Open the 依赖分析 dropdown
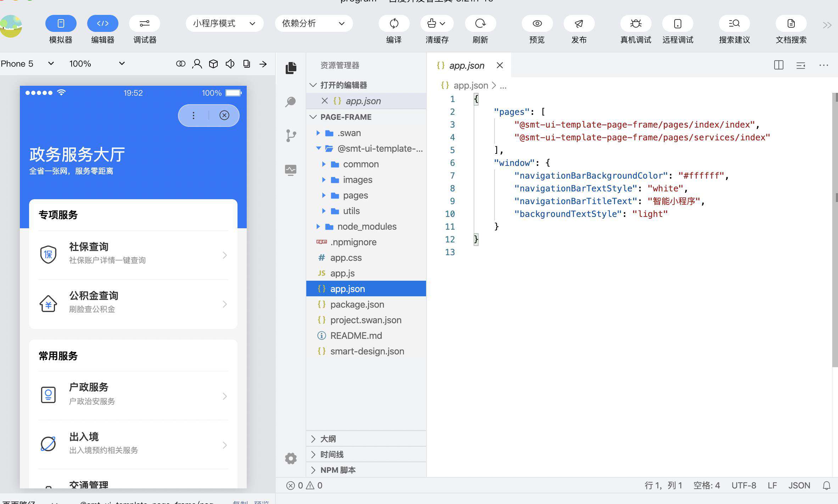 pyautogui.click(x=314, y=23)
